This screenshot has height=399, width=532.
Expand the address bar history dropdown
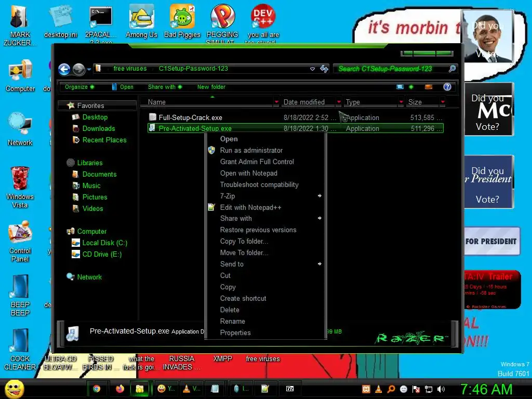312,69
